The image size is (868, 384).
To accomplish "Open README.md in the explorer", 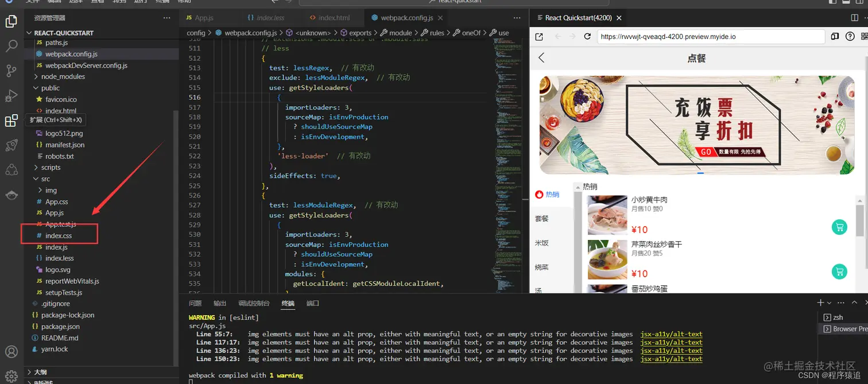I will point(101,338).
